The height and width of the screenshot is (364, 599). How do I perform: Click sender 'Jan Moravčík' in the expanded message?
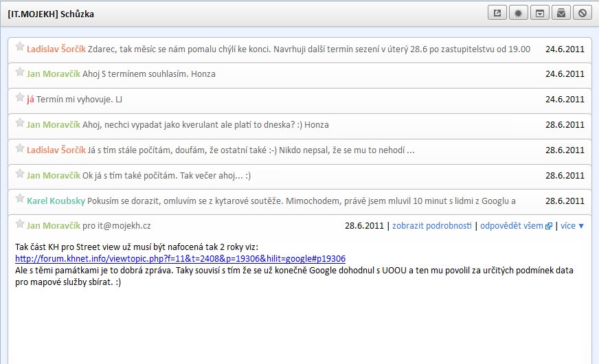coord(54,226)
